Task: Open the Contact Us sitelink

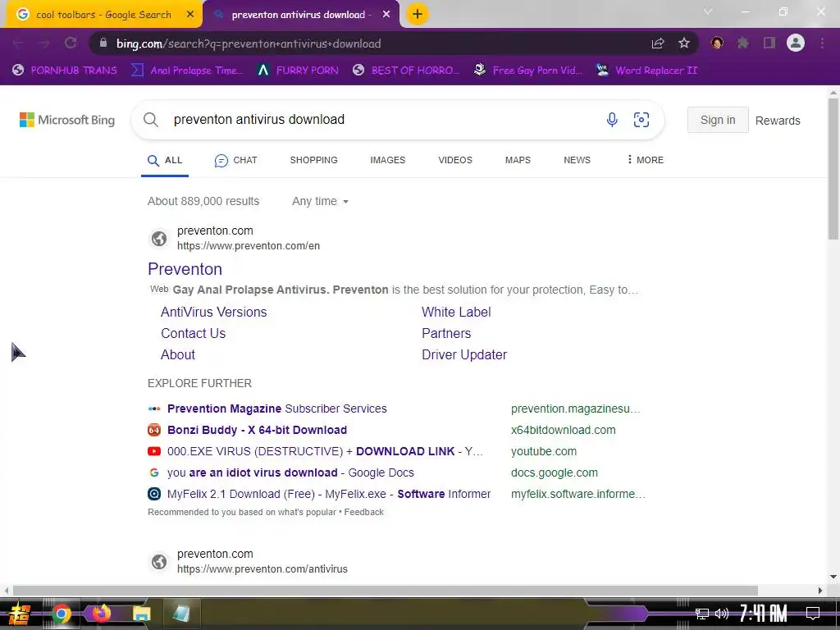Action: pos(194,333)
